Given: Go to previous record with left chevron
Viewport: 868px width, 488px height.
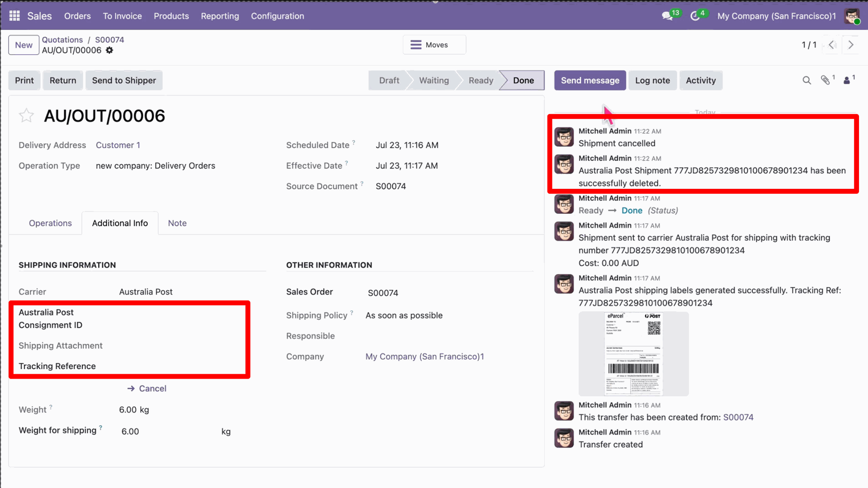Looking at the screenshot, I should (x=832, y=45).
